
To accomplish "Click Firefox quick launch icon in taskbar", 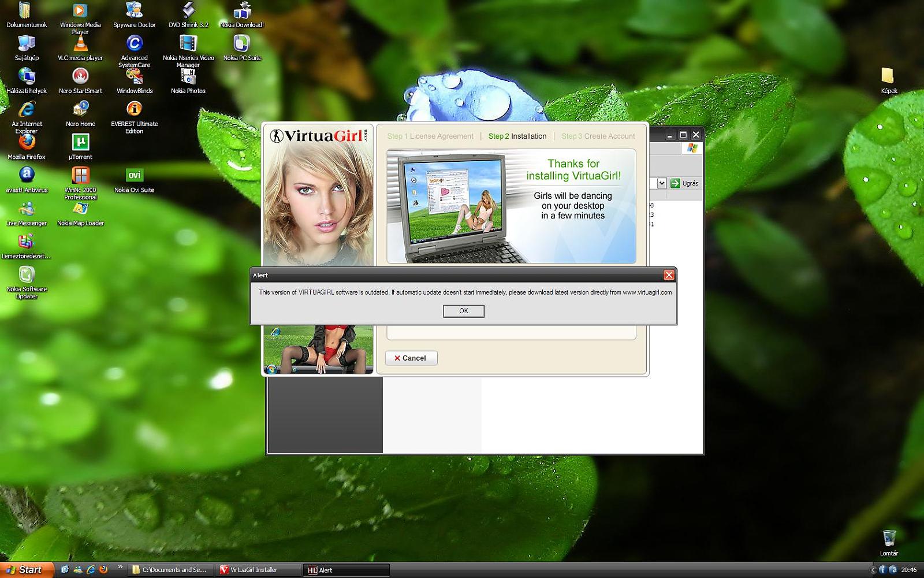I will [104, 569].
